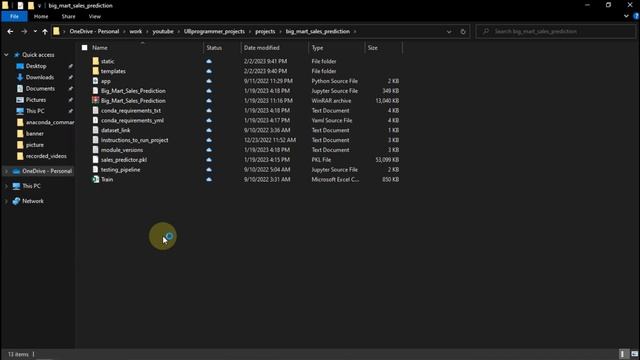Viewport: 640px width, 360px height.
Task: Open Downloads in Quick access
Action: pos(40,77)
